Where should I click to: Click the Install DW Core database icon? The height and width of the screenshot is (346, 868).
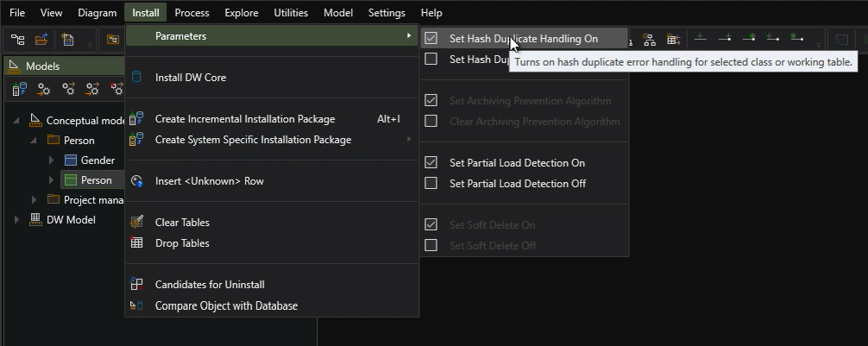136,78
